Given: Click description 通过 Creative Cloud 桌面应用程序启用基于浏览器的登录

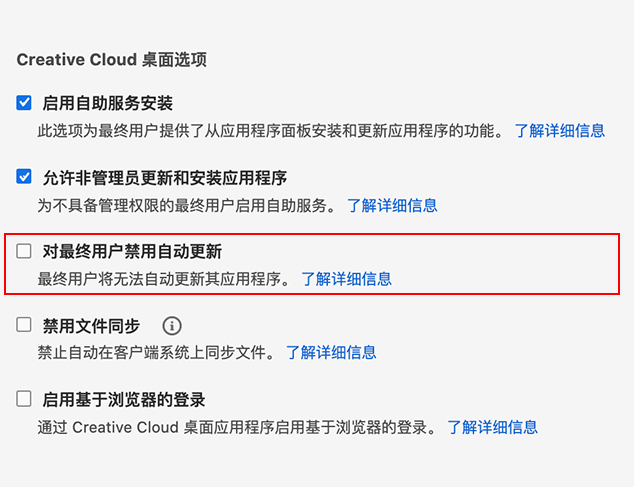Looking at the screenshot, I should coord(237,427).
